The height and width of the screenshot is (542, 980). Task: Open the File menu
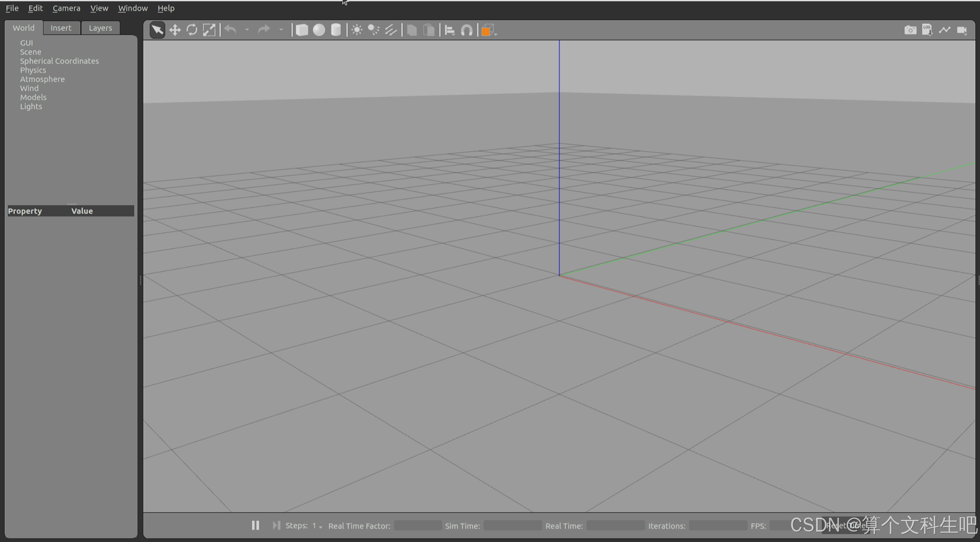pos(12,8)
